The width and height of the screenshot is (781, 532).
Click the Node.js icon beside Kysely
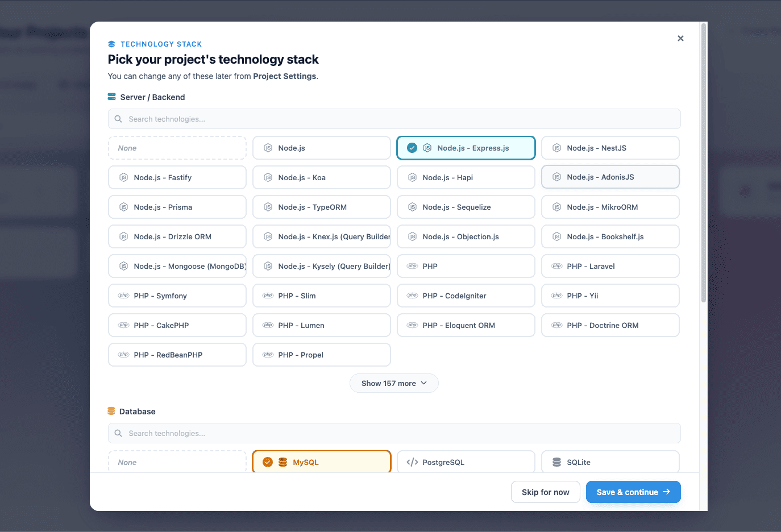tap(268, 266)
